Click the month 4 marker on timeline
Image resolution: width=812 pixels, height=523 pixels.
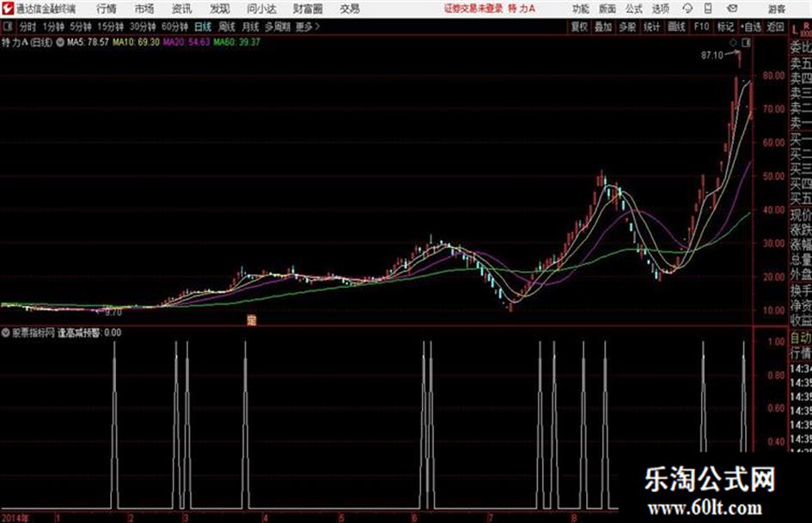click(x=266, y=518)
